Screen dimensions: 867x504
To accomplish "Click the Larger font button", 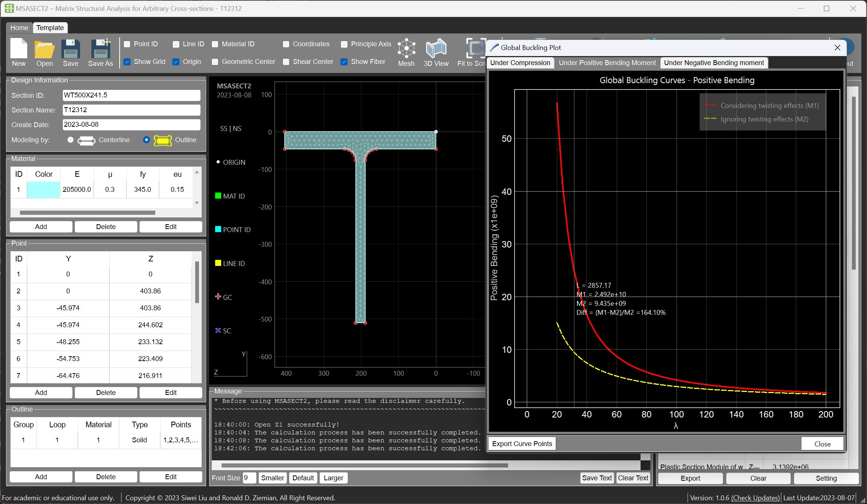I will (x=333, y=478).
